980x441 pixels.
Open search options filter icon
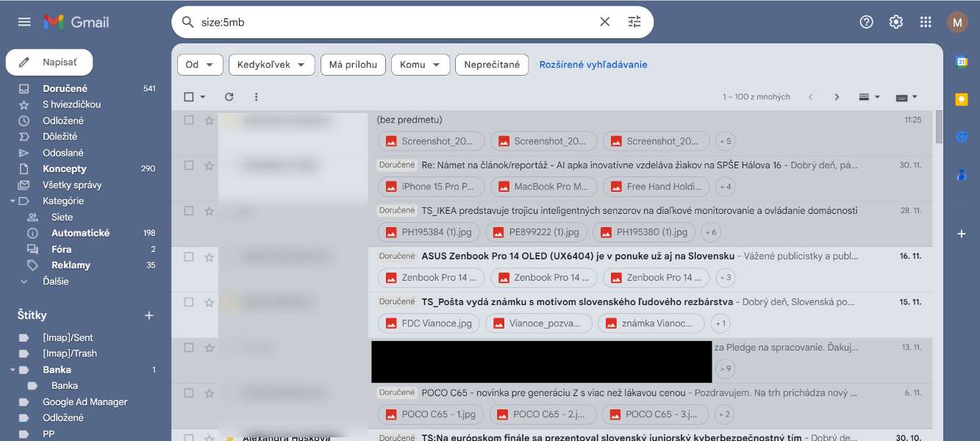[634, 22]
